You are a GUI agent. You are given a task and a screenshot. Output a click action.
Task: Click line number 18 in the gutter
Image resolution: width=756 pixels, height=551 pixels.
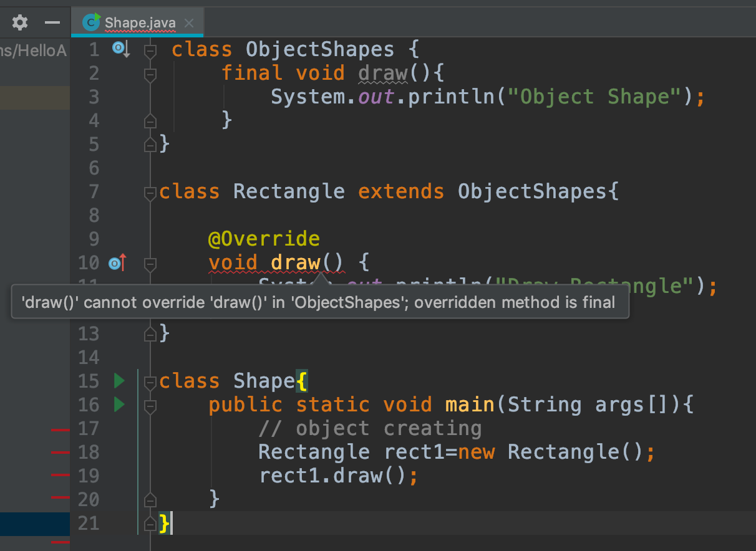(x=89, y=452)
